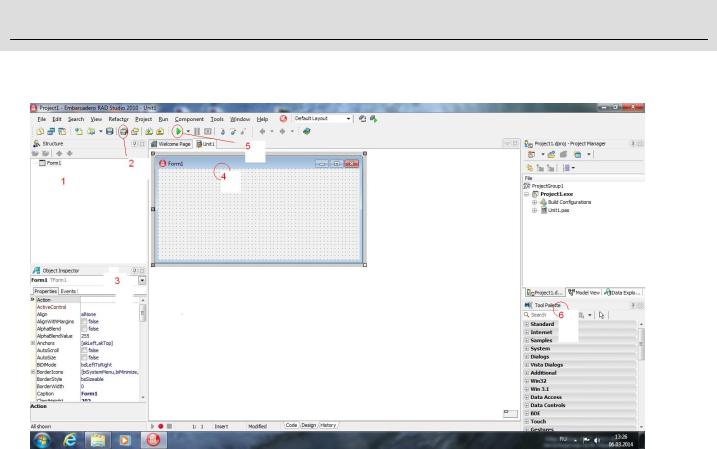Expand the Data Access palette category
The image size is (717, 449).
(x=526, y=397)
